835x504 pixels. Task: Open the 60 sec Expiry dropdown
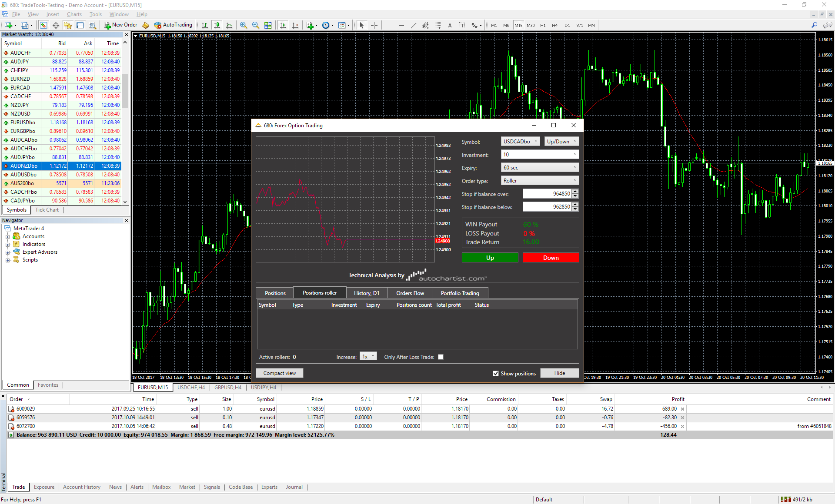coord(540,168)
